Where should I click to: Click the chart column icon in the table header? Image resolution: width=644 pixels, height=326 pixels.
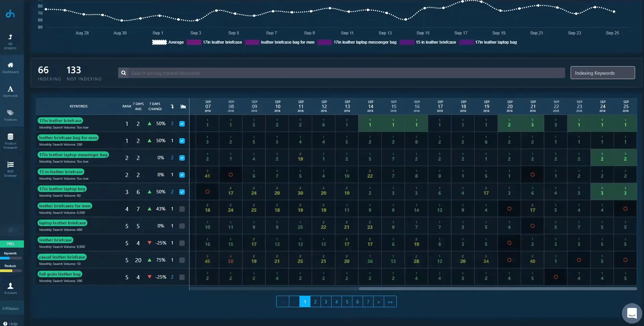[183, 106]
